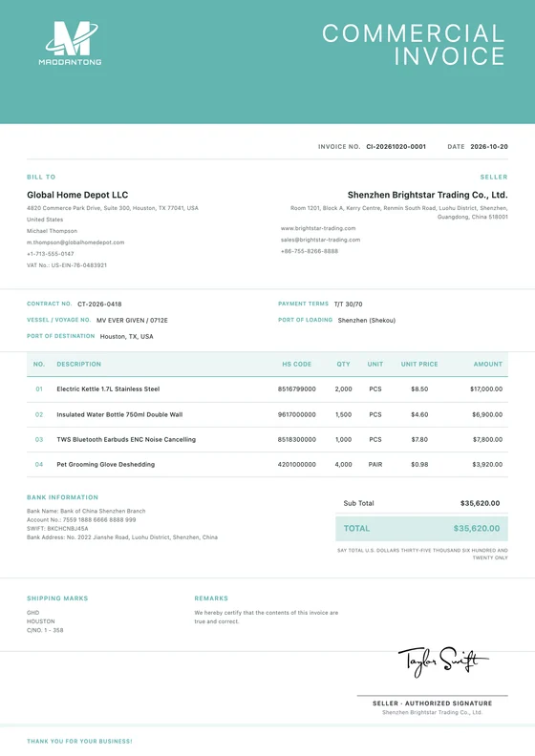Click the PAIR unit cell
The image size is (535, 756).
(375, 465)
